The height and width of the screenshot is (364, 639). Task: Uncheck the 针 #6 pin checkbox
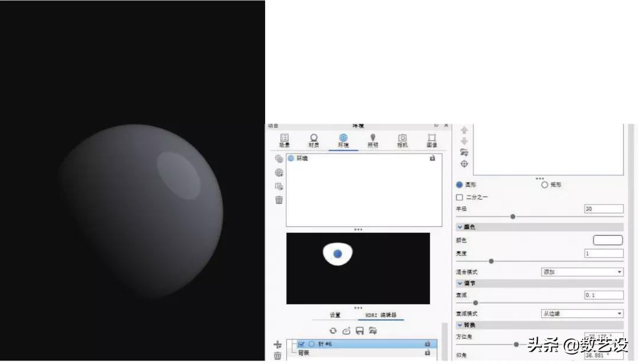[301, 344]
